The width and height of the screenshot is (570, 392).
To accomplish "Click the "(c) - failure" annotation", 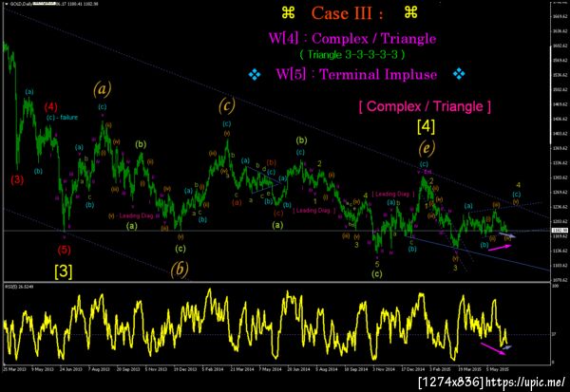I will [x=62, y=118].
